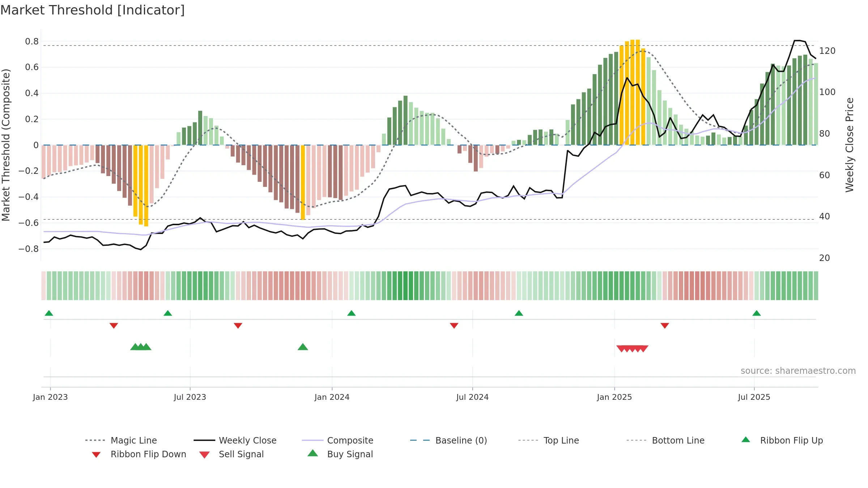Click the 0.8 tick on left axis
This screenshot has width=868, height=488.
tap(32, 42)
